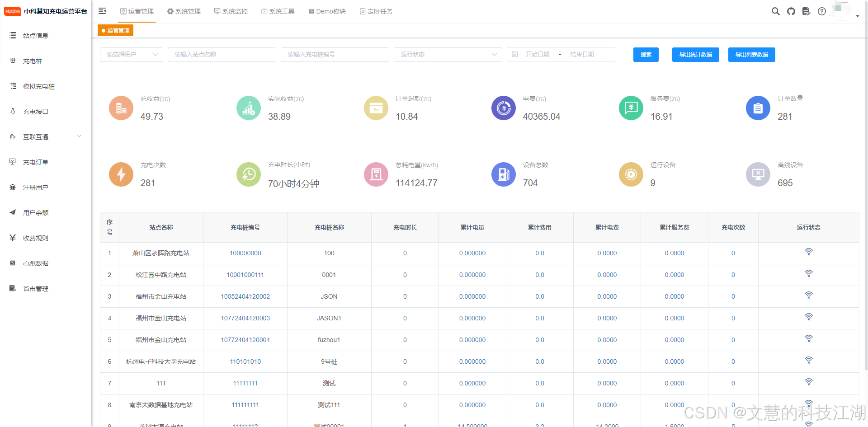Viewport: 868px width, 427px height.
Task: Open charger number 10052404120002 link
Action: [245, 296]
